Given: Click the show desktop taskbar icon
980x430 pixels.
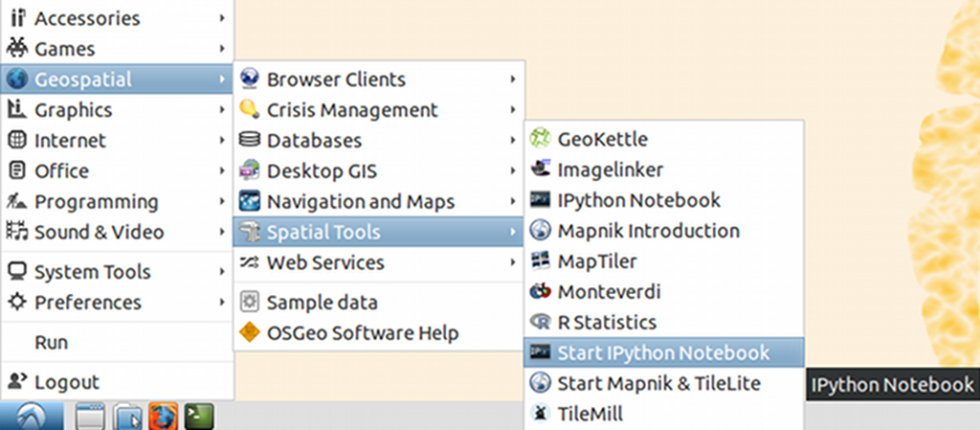Looking at the screenshot, I should [x=91, y=417].
